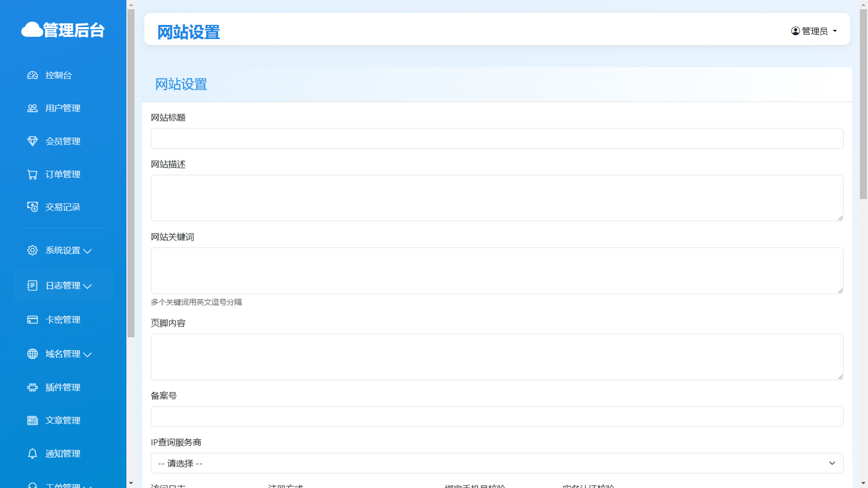Click the users icon beside 用户管理
Viewport: 868px width, 488px height.
click(x=33, y=108)
